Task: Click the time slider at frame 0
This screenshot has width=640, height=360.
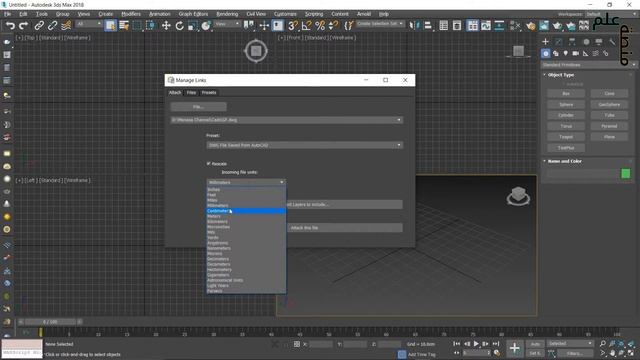Action: (50, 322)
